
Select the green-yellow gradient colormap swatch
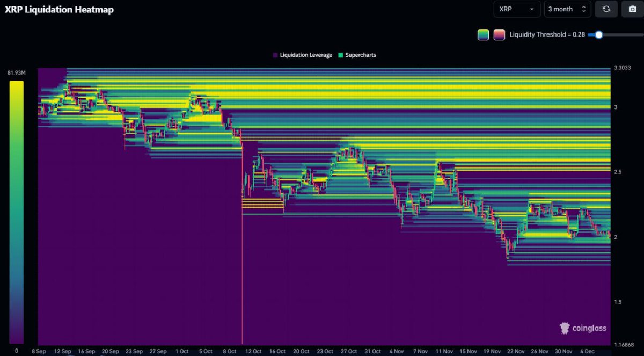tap(482, 34)
